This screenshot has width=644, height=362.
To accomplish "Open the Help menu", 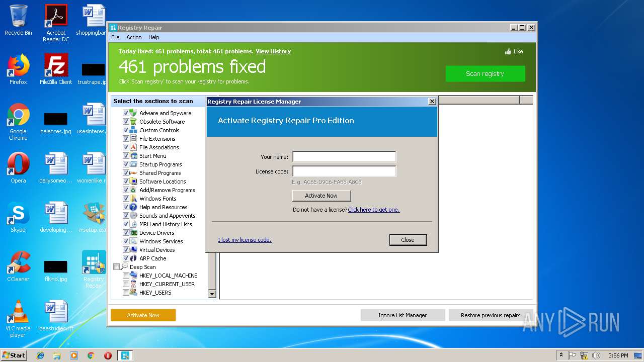I will [x=154, y=37].
